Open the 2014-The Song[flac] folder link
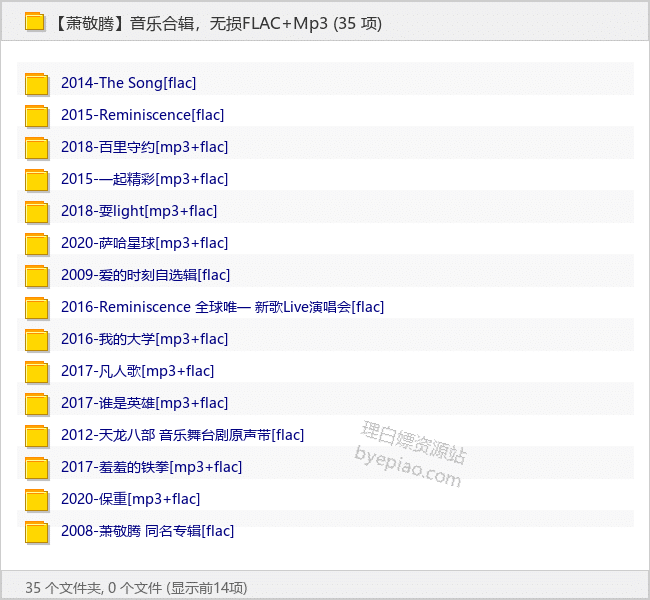 click(x=129, y=83)
